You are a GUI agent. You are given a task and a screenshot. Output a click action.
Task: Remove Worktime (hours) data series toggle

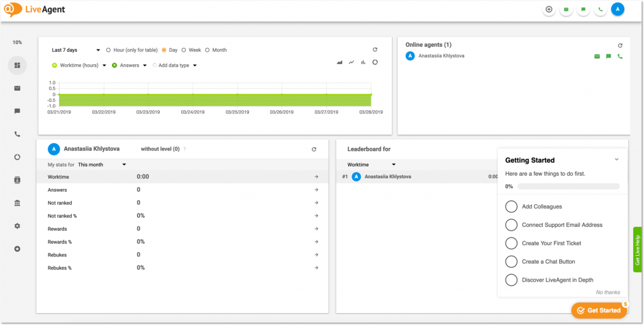point(54,65)
